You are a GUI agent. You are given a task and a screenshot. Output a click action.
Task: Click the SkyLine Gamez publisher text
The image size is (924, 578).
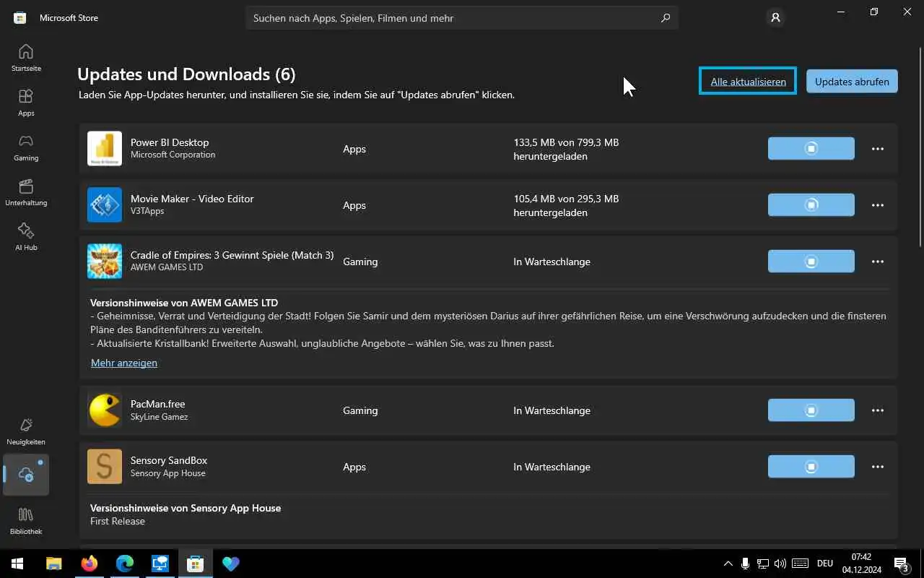pos(159,417)
